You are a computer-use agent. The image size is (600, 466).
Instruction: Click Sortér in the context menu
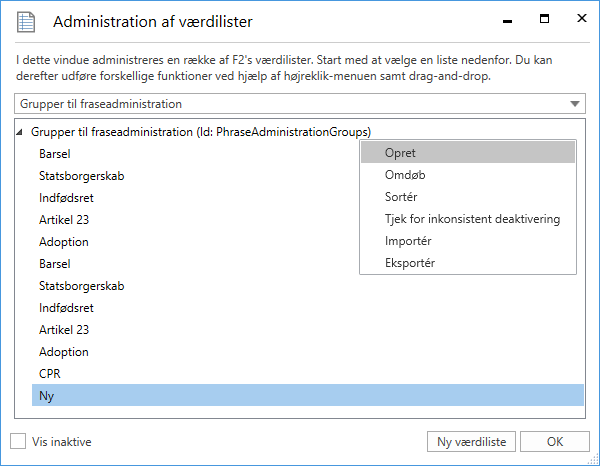(x=401, y=197)
